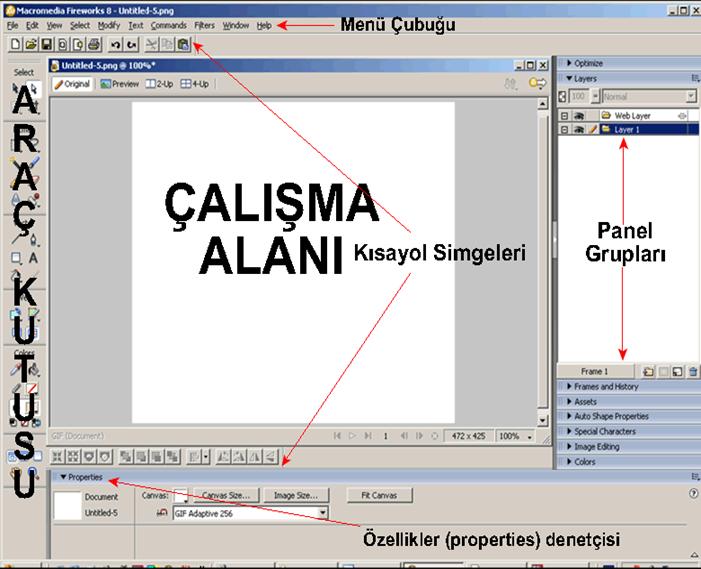Click the Group icon in Modify toolbar
701x569 pixels.
(57, 456)
